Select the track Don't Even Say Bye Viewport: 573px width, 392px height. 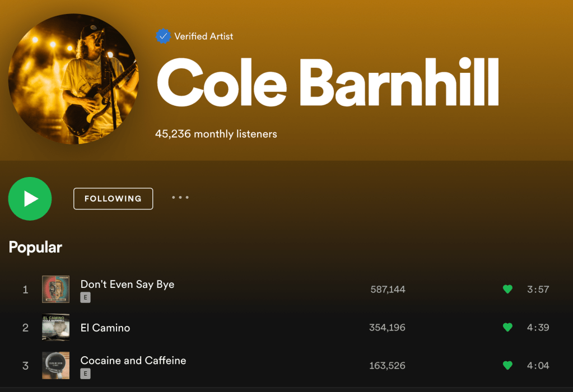[127, 284]
